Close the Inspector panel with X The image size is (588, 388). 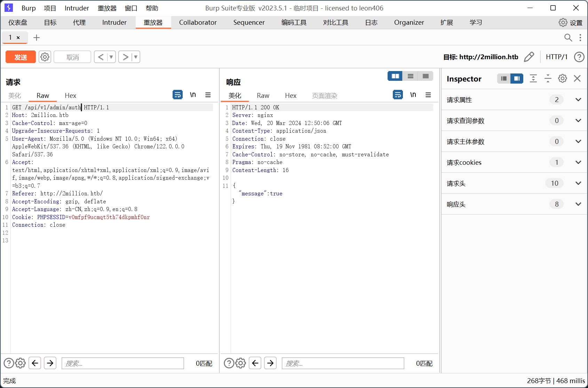click(x=577, y=78)
